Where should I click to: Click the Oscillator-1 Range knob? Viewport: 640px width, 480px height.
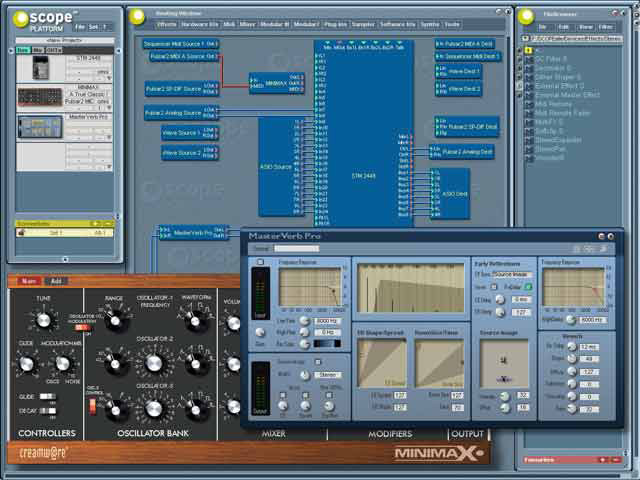tap(116, 321)
